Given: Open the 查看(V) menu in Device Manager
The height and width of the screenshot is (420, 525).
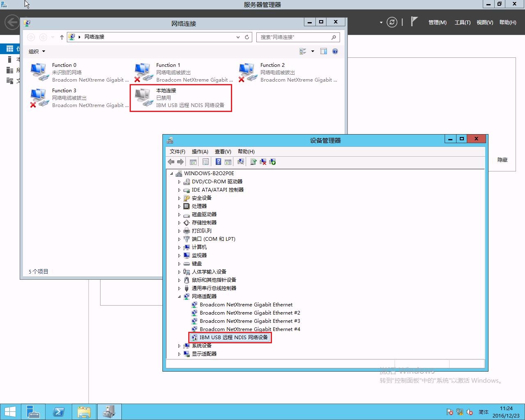Looking at the screenshot, I should (x=223, y=151).
